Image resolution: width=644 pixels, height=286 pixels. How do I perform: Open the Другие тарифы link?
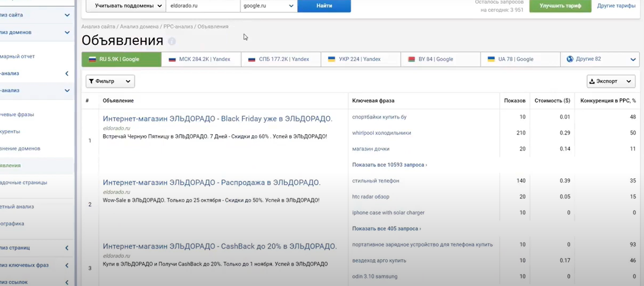[616, 6]
